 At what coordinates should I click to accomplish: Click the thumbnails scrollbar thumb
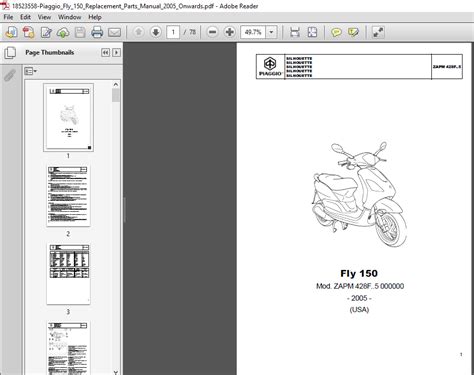[116, 95]
